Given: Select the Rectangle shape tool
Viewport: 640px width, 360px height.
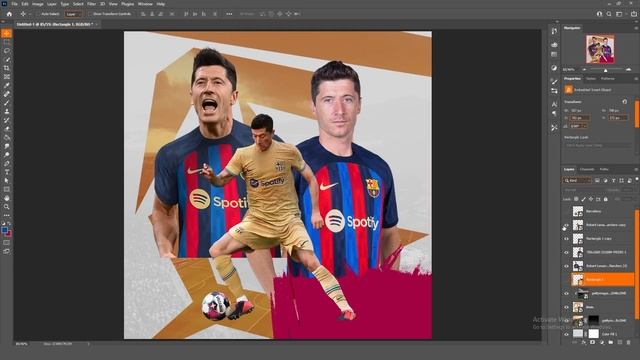Looking at the screenshot, I should (x=7, y=189).
